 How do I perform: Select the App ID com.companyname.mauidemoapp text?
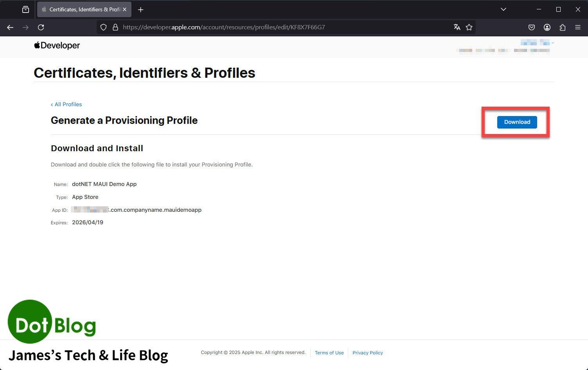point(156,210)
